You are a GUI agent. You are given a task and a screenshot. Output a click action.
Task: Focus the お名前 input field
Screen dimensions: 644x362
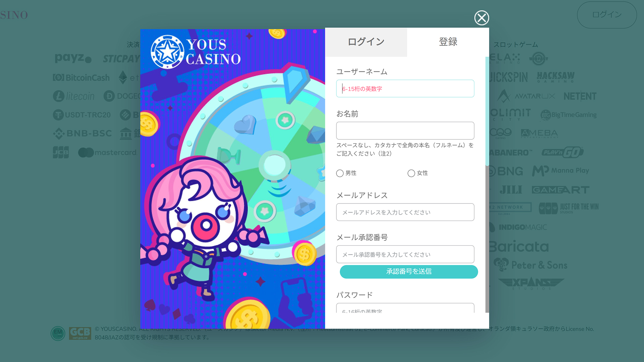pyautogui.click(x=405, y=130)
